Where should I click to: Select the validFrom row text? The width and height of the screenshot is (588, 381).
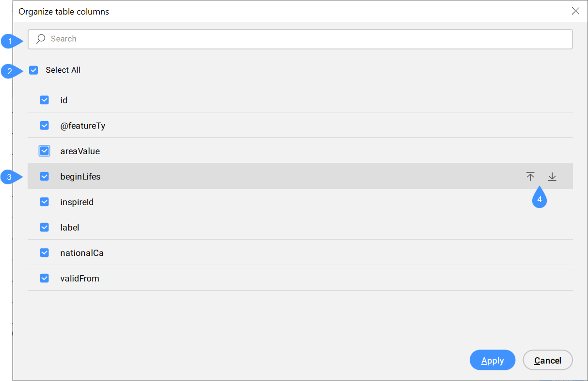coord(79,278)
